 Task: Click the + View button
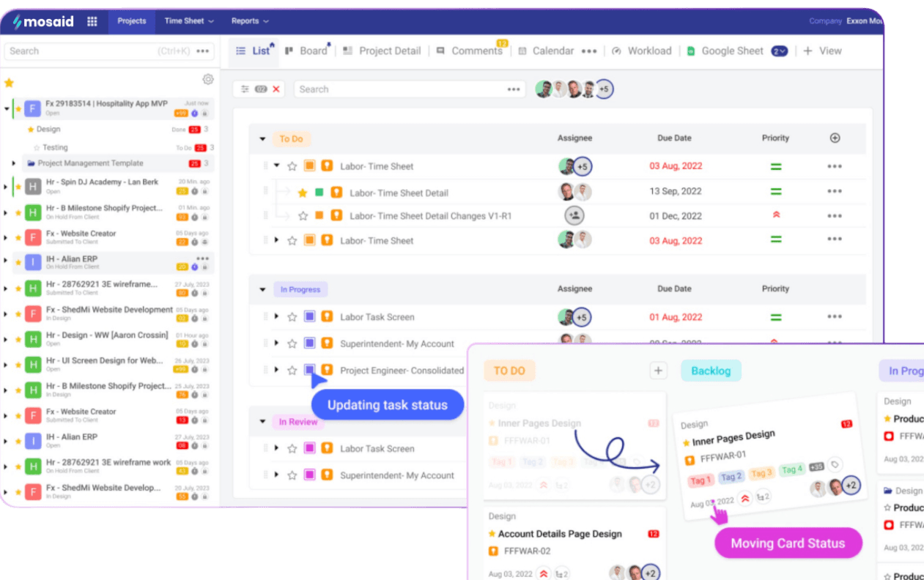tap(821, 51)
